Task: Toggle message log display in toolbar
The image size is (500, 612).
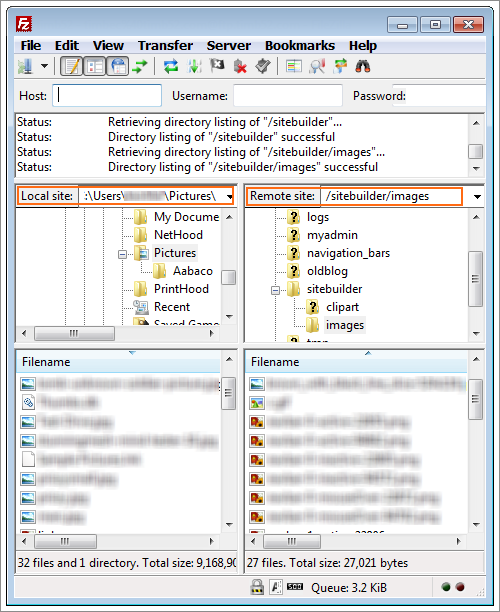Action: coord(71,66)
